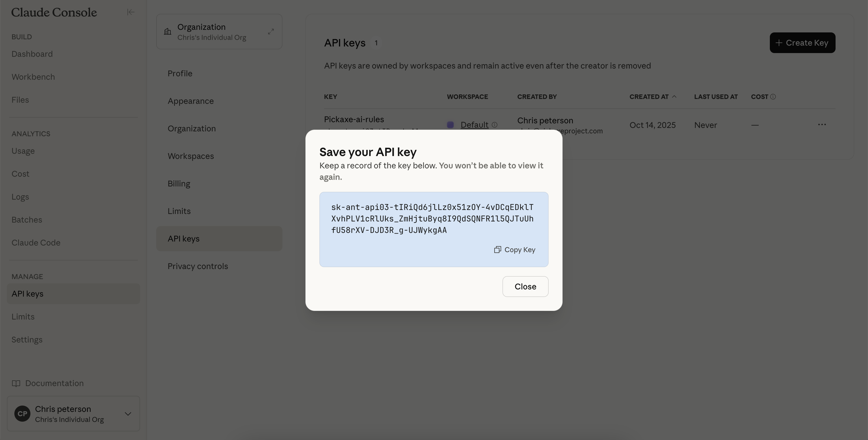Click the Create Key button
The width and height of the screenshot is (868, 440).
click(802, 43)
